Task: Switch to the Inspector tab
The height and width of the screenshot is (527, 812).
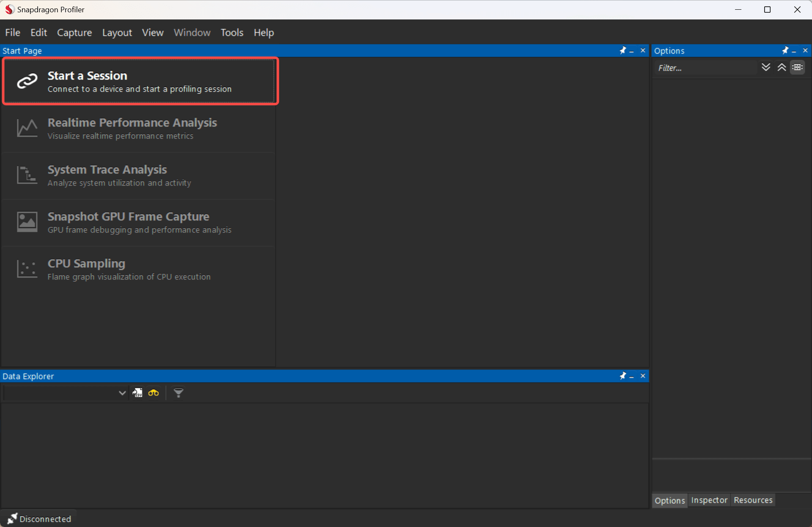Action: pos(709,500)
